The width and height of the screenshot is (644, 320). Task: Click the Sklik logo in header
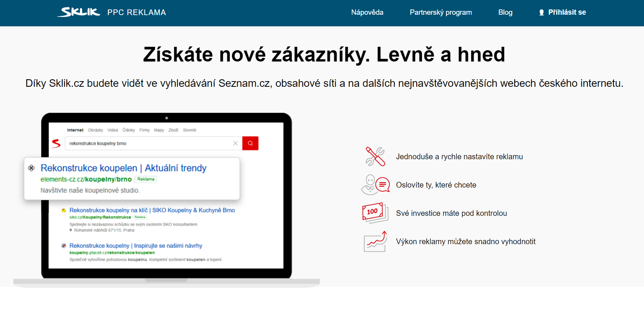click(79, 12)
